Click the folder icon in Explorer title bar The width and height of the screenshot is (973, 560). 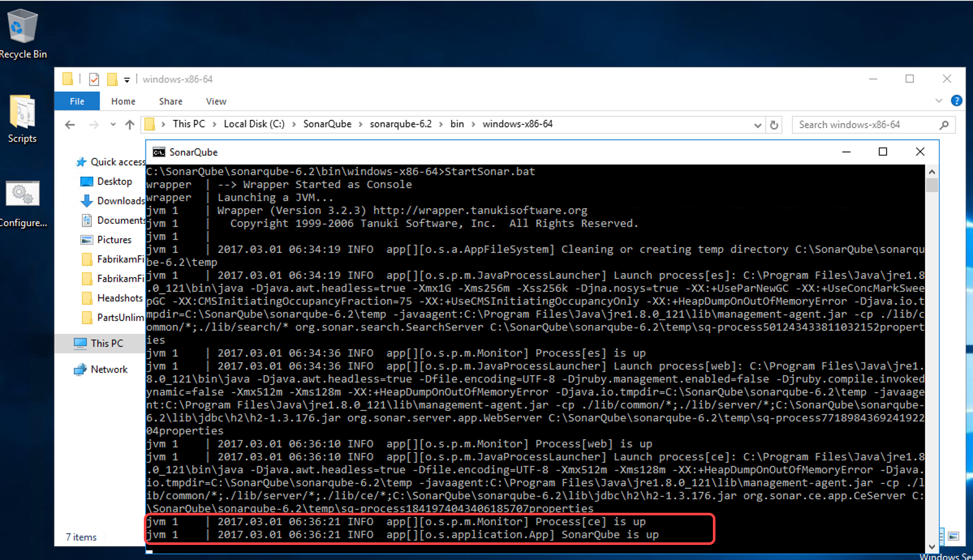tap(67, 79)
